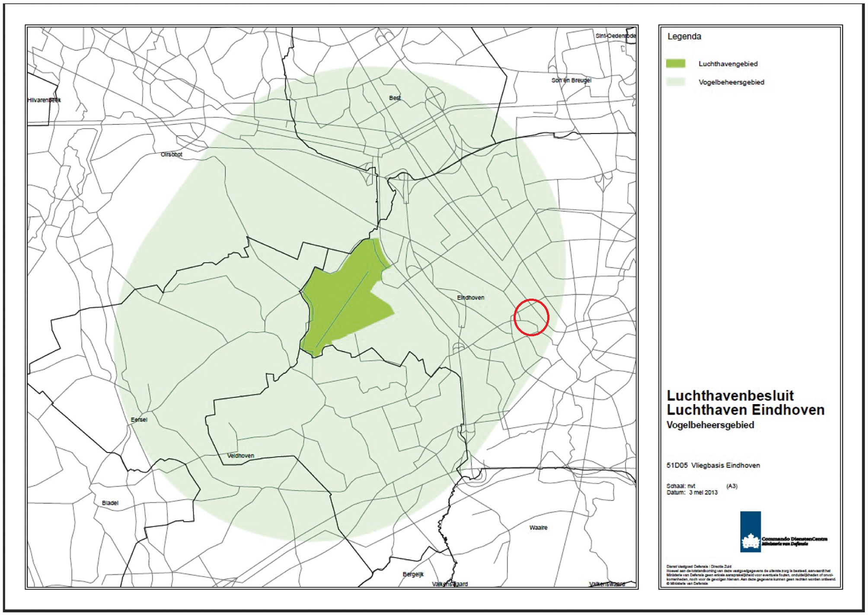Click the Waalre place label
Viewport: 868px width, 615px height.
click(538, 528)
